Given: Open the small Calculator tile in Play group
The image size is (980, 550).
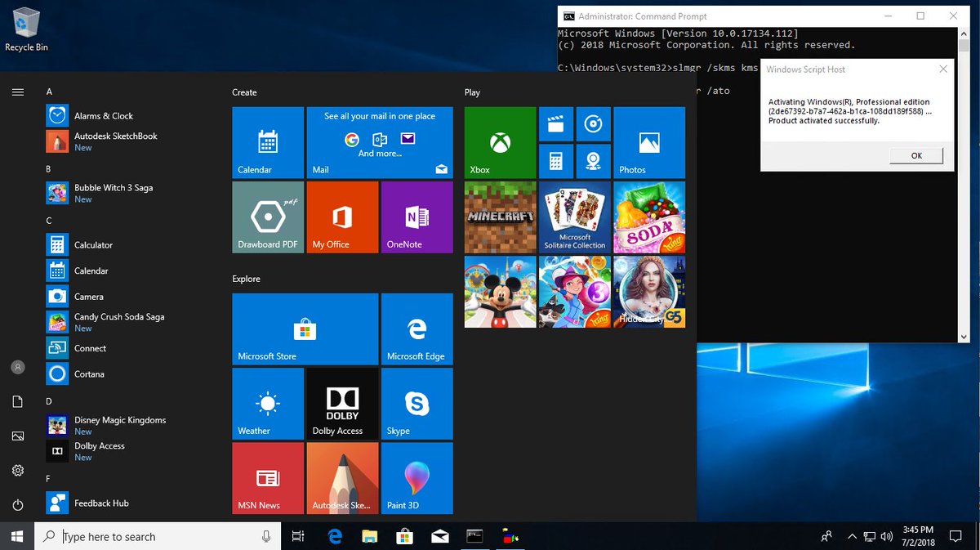Looking at the screenshot, I should 556,161.
